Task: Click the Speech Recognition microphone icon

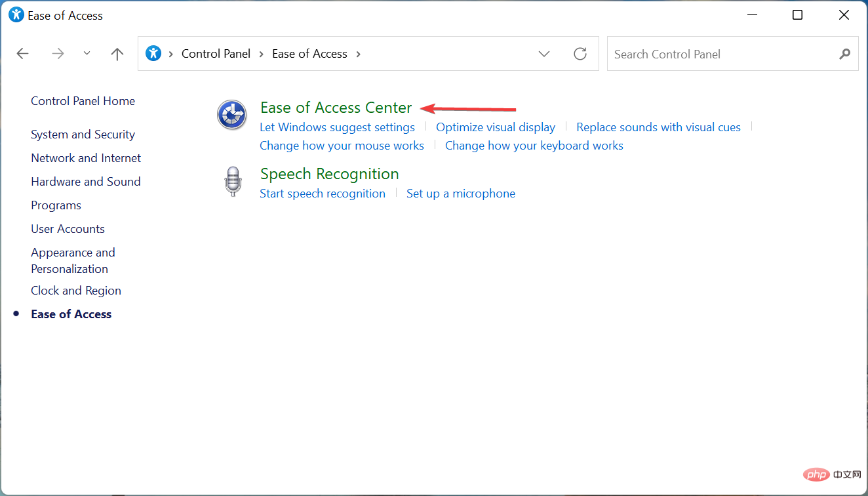Action: [232, 181]
